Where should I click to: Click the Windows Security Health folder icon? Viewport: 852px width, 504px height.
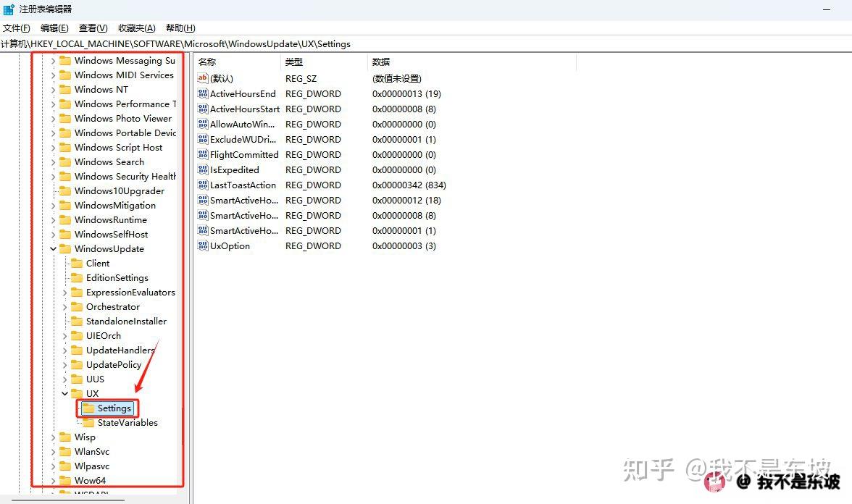[x=65, y=177]
